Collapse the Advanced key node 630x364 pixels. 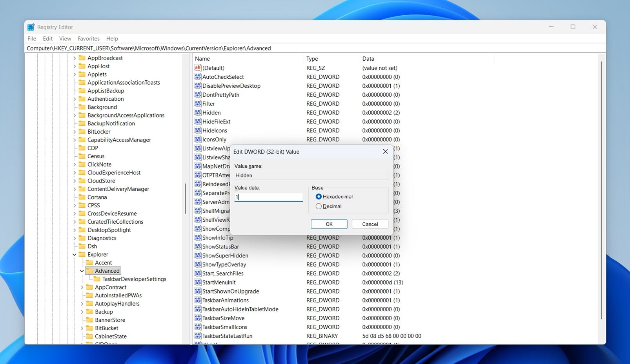click(x=82, y=271)
